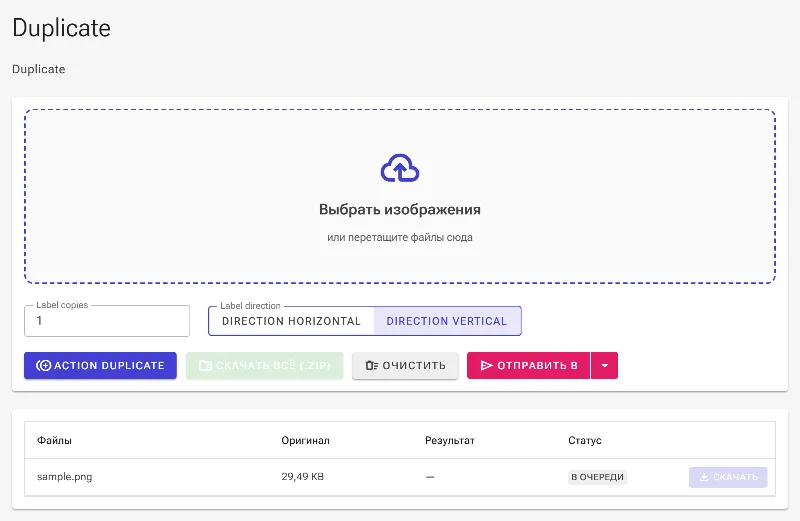Viewport: 800px width, 521px height.
Task: Focus the Label copies input field
Action: pos(107,321)
